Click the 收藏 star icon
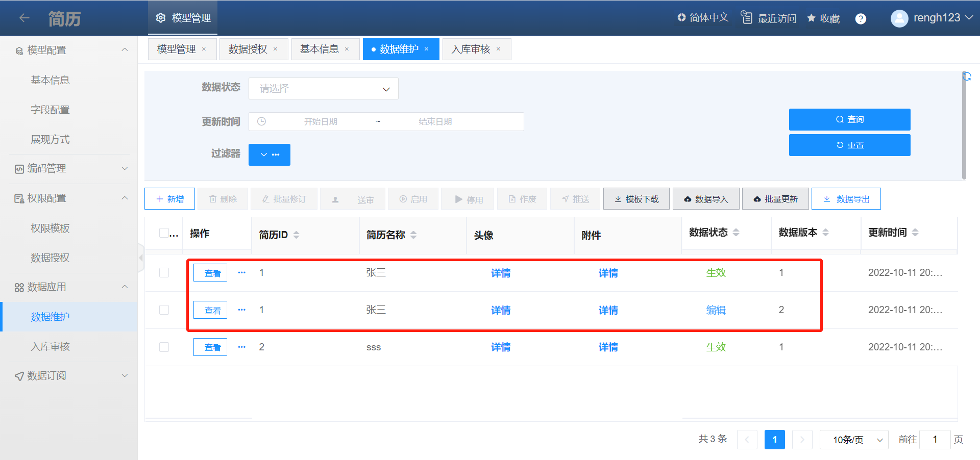 click(811, 18)
